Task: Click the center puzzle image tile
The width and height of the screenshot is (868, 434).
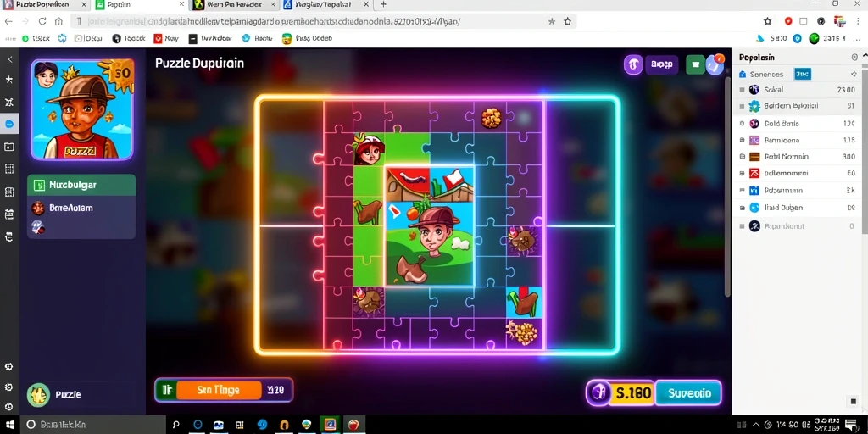Action: 430,225
